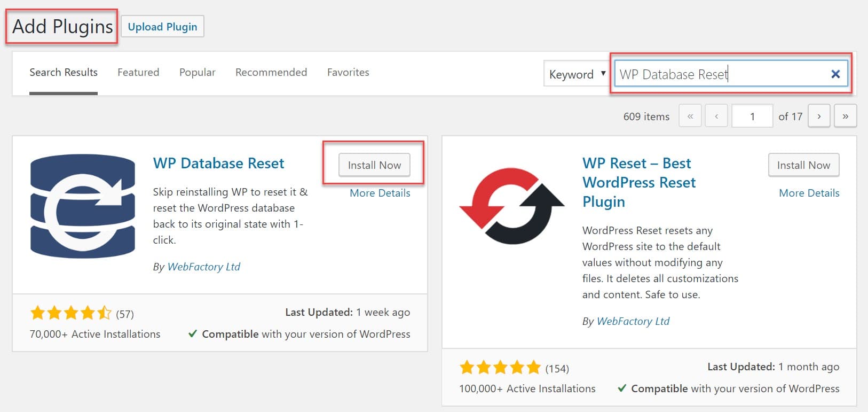Click the compatibility checkmark for WP Database Reset
868x412 pixels.
pos(193,334)
